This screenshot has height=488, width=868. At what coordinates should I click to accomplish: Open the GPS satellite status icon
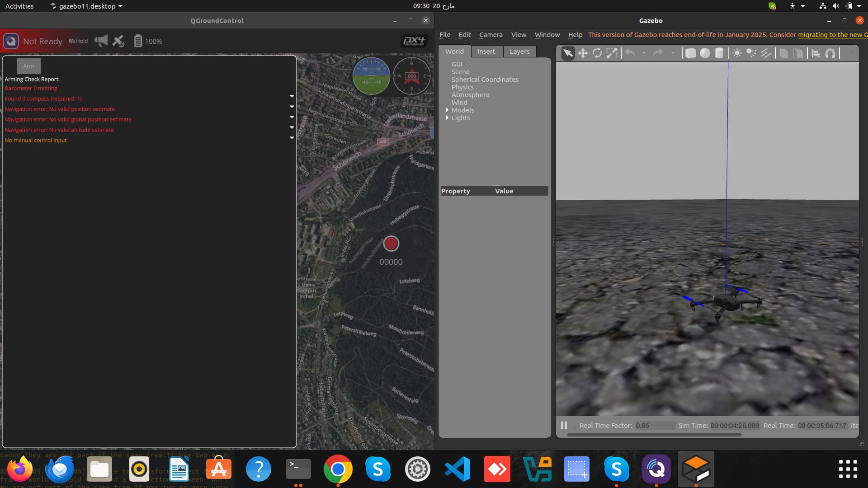pyautogui.click(x=118, y=41)
